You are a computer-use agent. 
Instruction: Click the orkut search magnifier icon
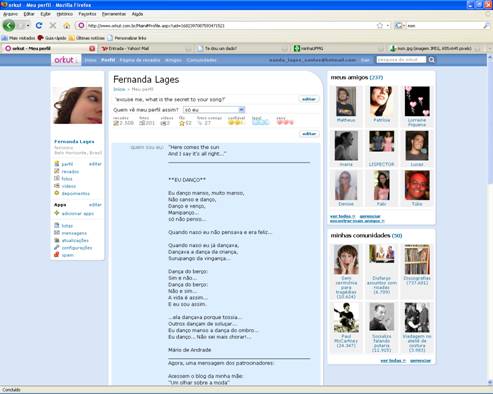tap(432, 60)
